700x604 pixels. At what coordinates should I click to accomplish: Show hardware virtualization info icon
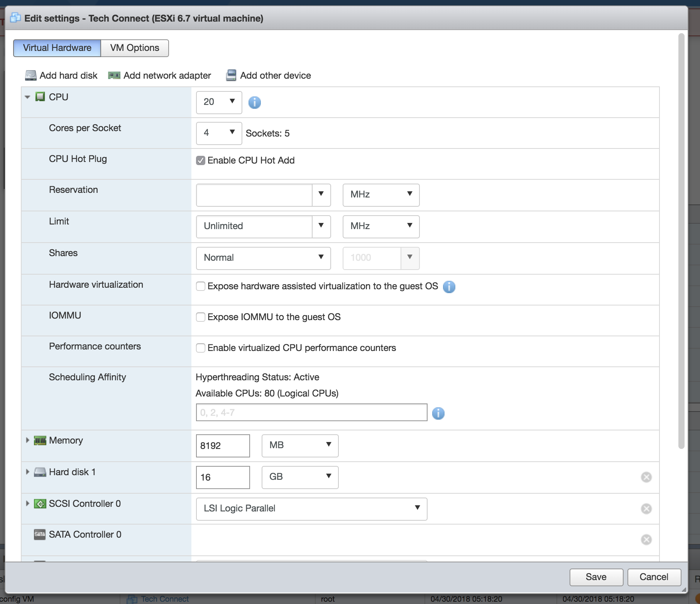pos(449,287)
